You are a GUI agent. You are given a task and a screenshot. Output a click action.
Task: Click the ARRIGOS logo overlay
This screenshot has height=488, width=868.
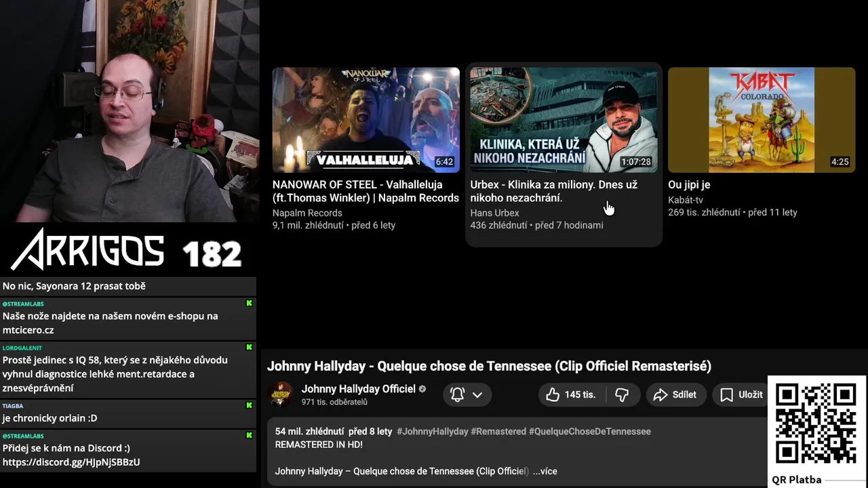87,249
